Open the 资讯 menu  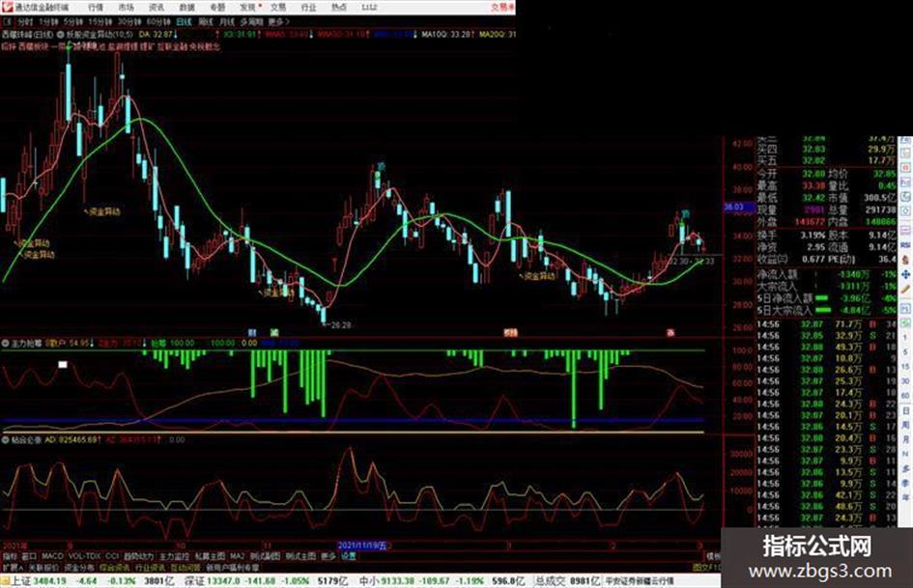coord(157,8)
